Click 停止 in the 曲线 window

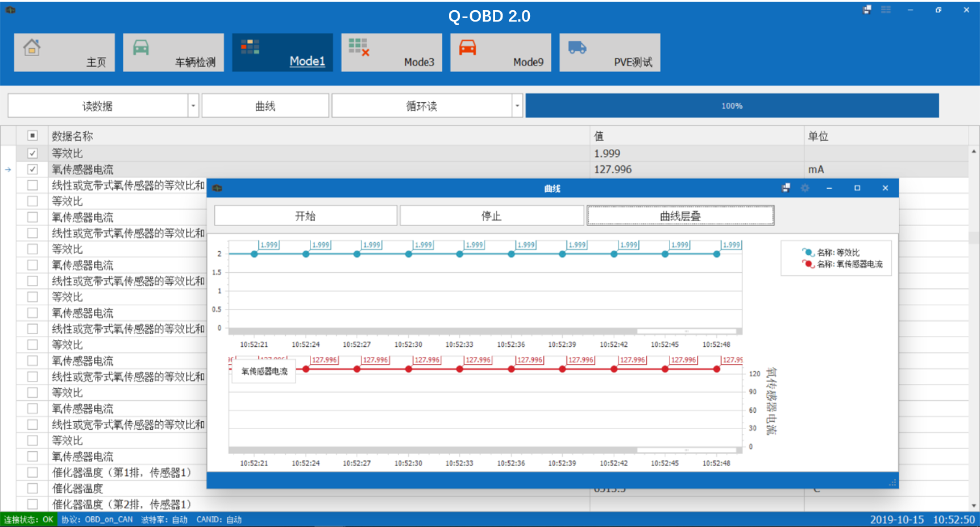point(492,216)
